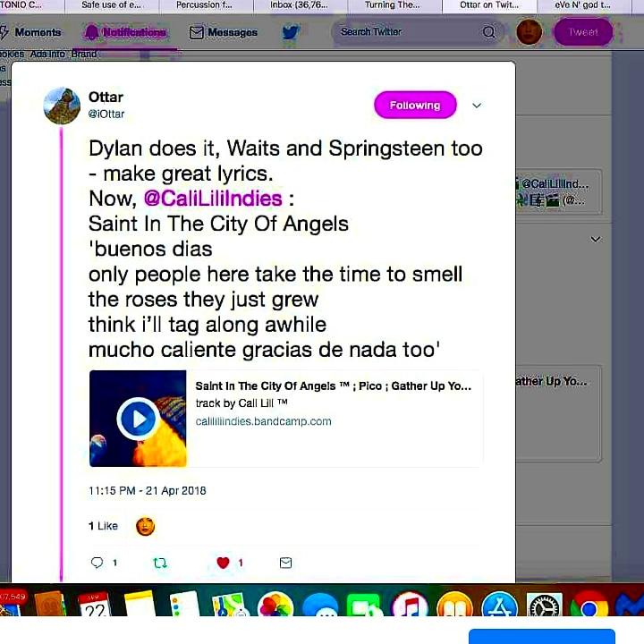The image size is (644, 644).
Task: Open the @CaliLiliIndies mention link
Action: 213,199
